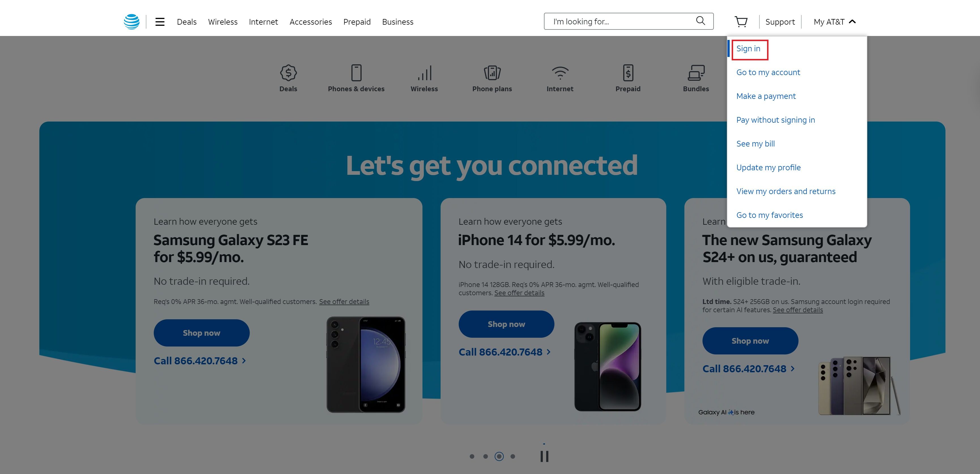
Task: Click View my orders and returns link
Action: pos(786,191)
